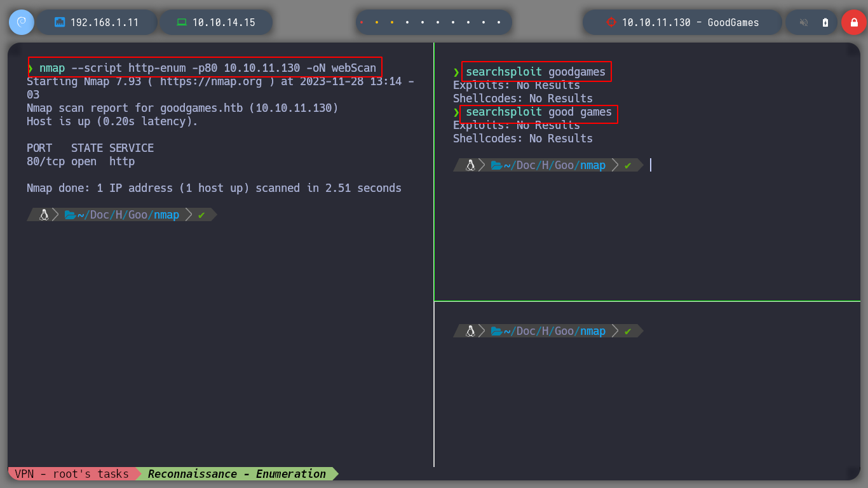Click the Tux icon in left pane prompt
The height and width of the screenshot is (488, 868).
point(44,215)
